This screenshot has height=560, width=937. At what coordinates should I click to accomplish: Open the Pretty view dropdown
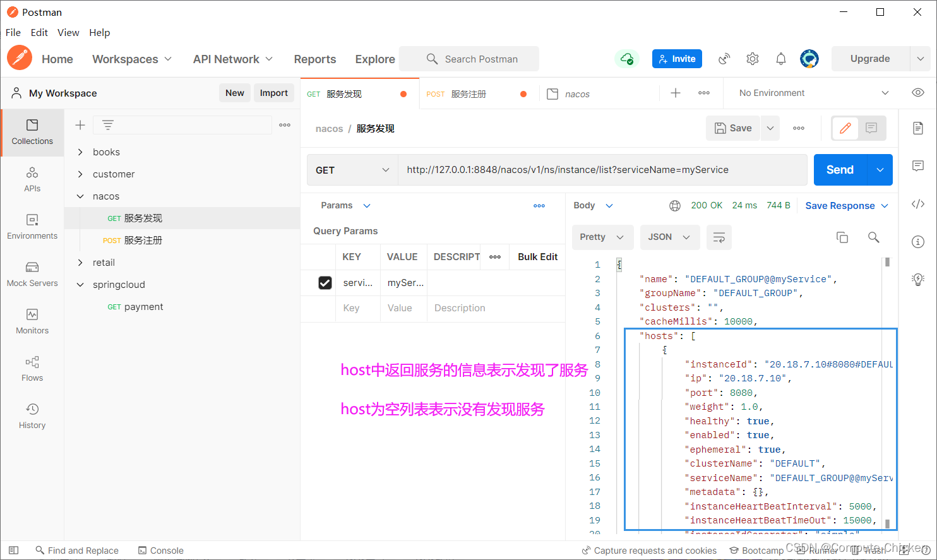coord(602,237)
